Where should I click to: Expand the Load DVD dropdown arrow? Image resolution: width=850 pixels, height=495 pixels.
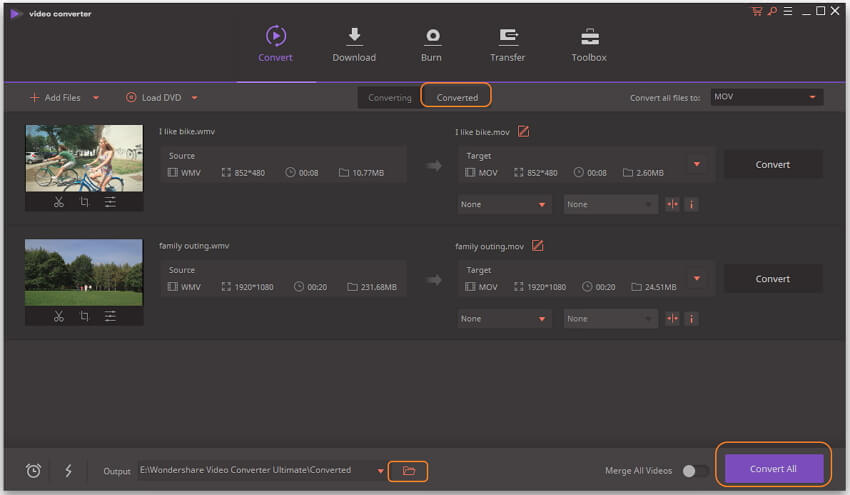tap(195, 98)
